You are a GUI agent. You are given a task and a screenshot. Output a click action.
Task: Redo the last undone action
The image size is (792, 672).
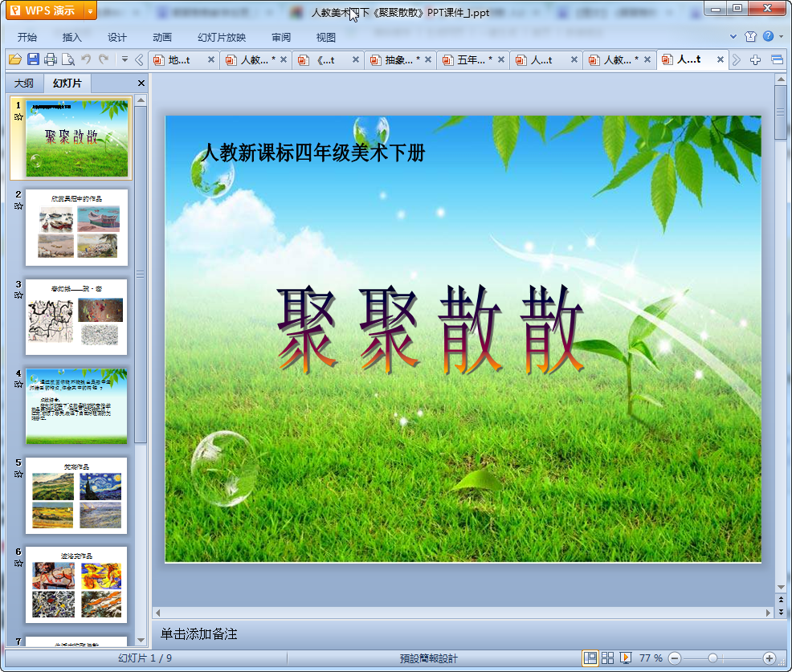click(104, 59)
